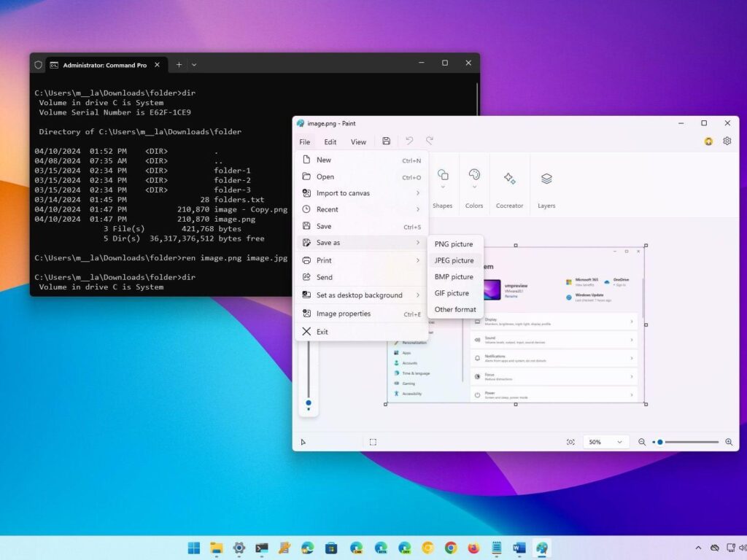Open Paint settings gear icon

[727, 141]
